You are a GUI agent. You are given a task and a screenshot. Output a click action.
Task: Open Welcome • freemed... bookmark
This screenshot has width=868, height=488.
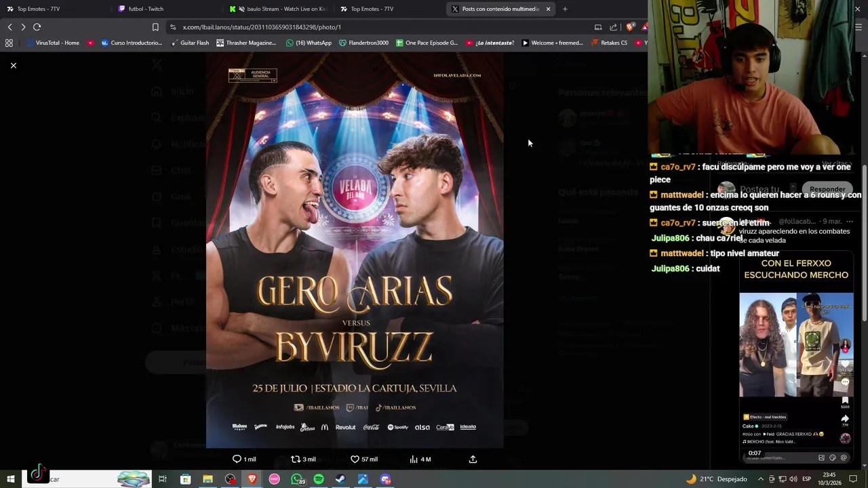(x=552, y=43)
